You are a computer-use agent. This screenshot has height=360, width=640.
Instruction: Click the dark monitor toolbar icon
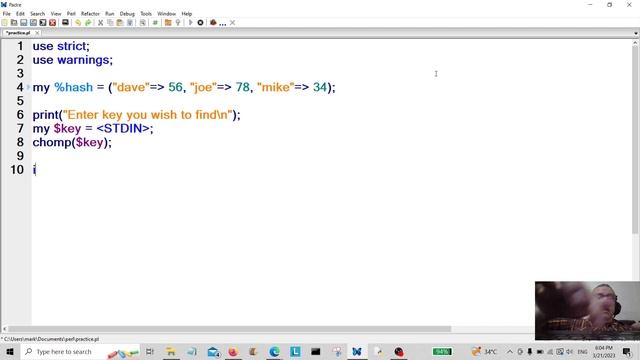pos(65,22)
